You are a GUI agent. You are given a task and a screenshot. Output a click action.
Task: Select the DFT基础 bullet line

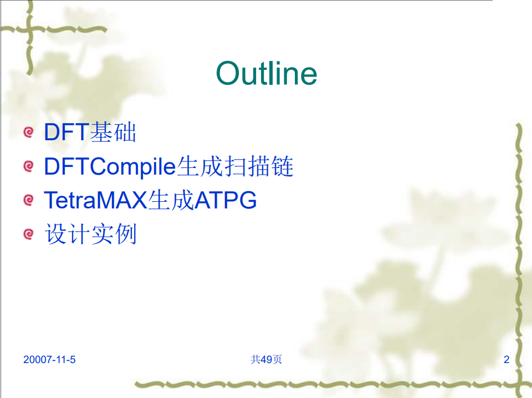90,131
